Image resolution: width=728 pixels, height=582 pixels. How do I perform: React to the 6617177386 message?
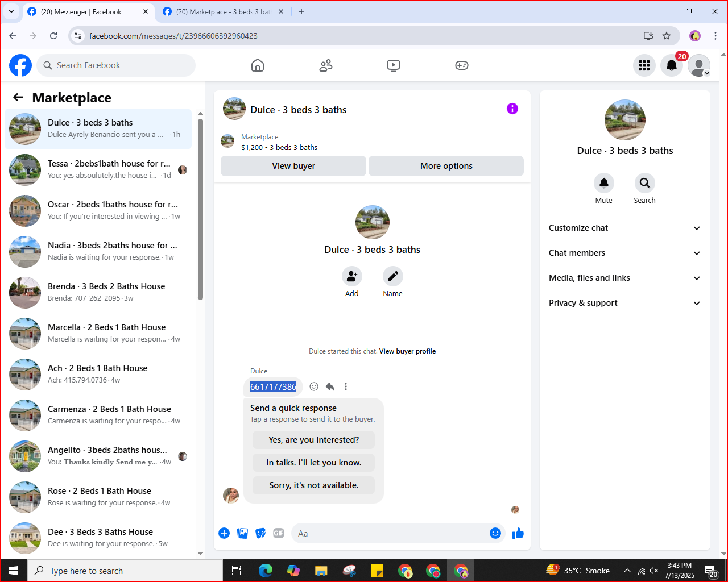tap(314, 386)
